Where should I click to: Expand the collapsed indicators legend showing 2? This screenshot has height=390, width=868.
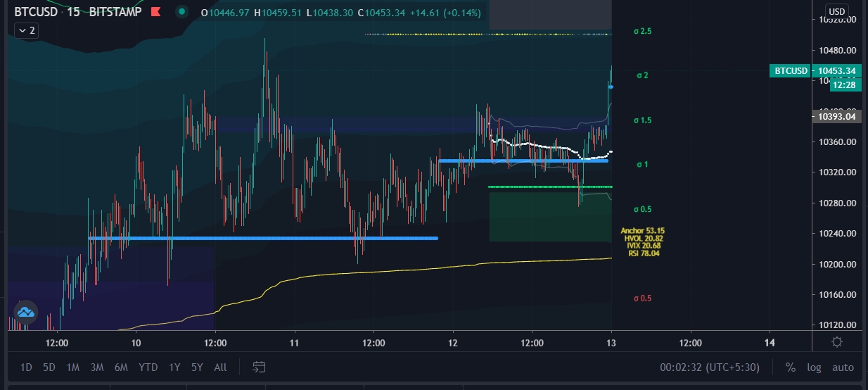tap(27, 30)
